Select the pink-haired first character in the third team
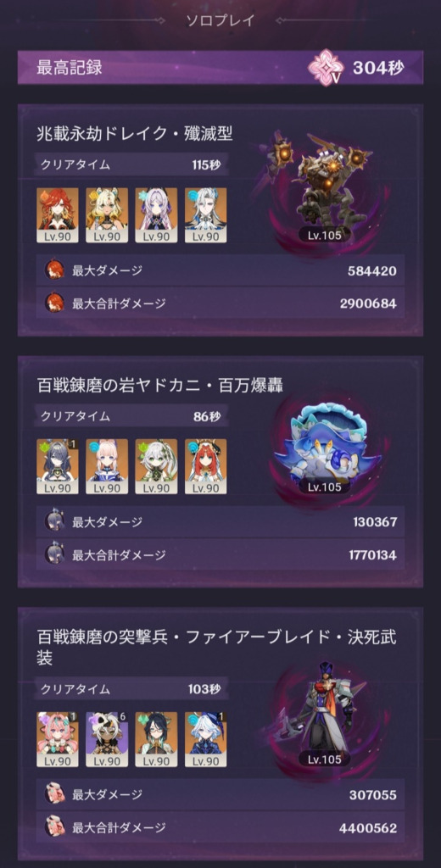Screen dimensions: 441x868 click(x=58, y=739)
